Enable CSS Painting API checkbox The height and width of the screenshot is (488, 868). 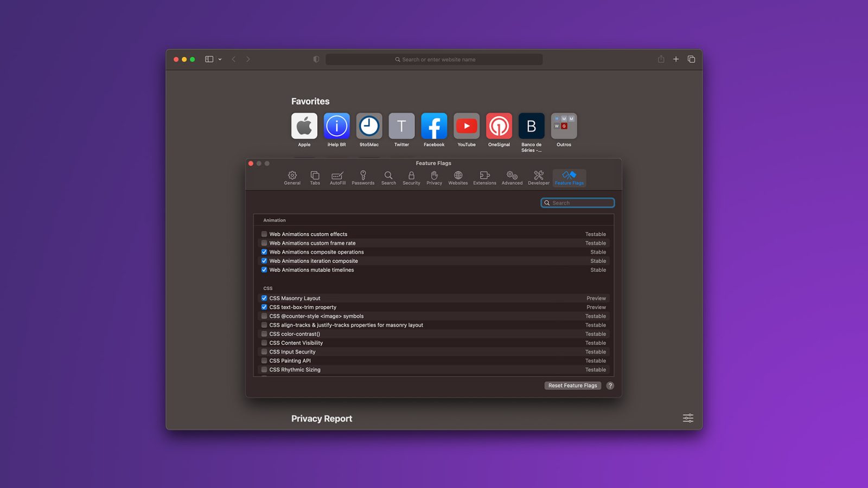(x=264, y=361)
